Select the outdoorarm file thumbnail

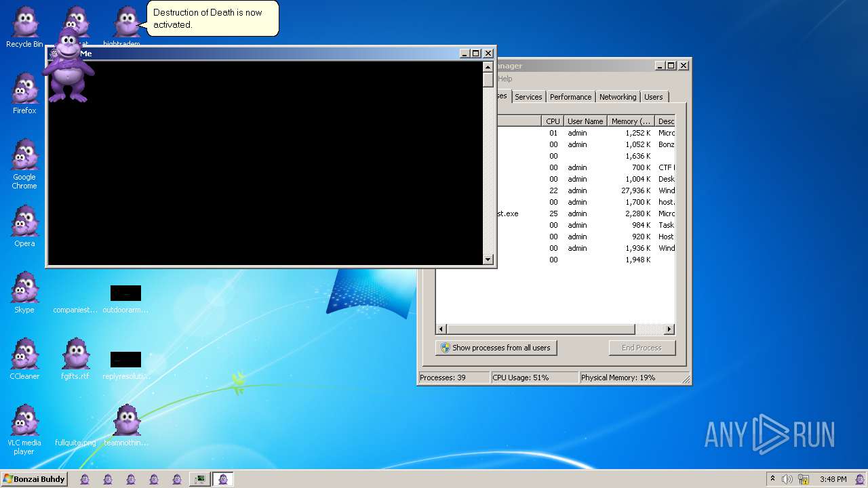[125, 293]
